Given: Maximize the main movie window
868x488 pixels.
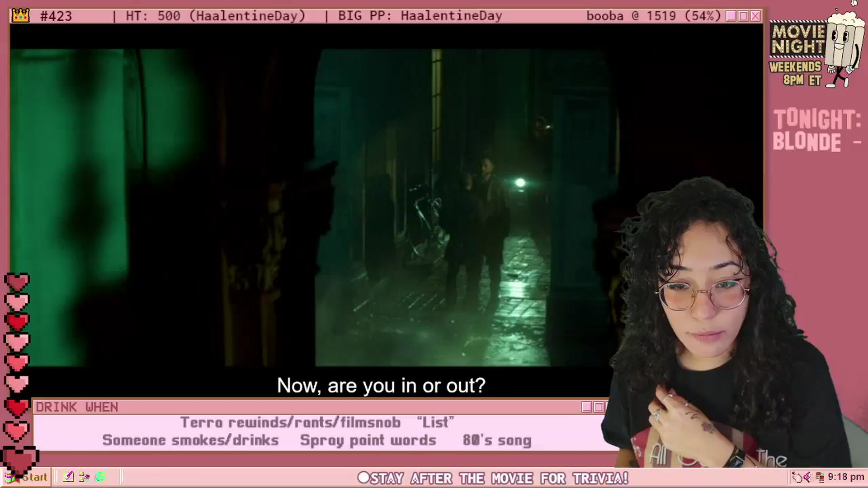Looking at the screenshot, I should (743, 16).
